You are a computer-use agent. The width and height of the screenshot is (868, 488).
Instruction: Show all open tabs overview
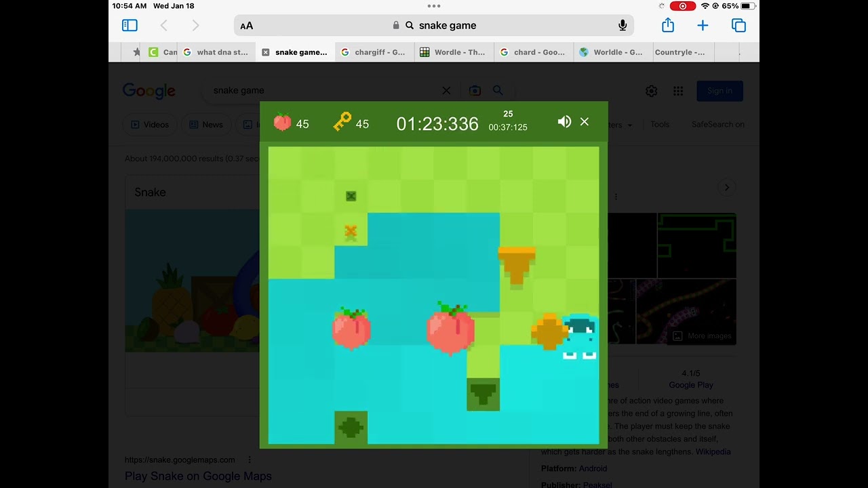pyautogui.click(x=738, y=25)
